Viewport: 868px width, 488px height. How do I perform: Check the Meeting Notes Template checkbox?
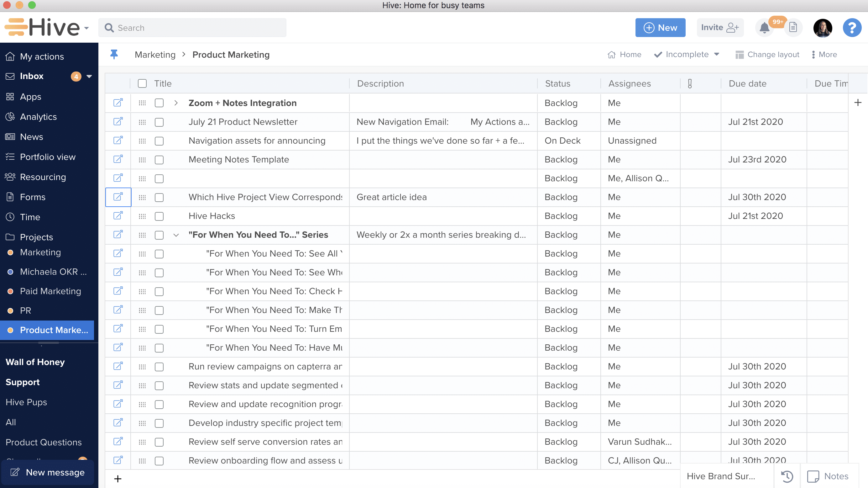click(159, 160)
